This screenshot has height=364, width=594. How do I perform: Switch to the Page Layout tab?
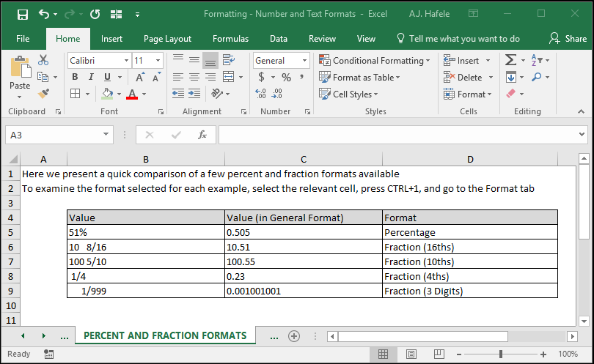pos(167,39)
